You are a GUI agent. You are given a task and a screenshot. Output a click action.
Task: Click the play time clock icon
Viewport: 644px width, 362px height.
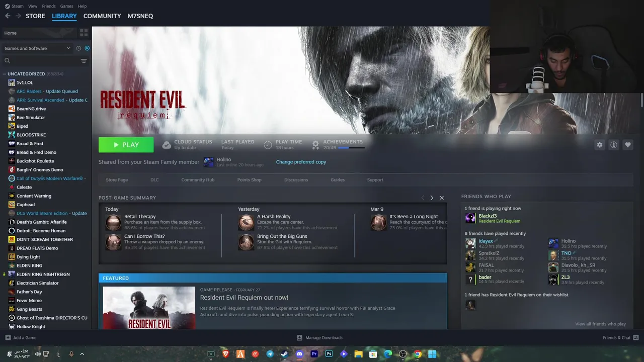click(268, 145)
